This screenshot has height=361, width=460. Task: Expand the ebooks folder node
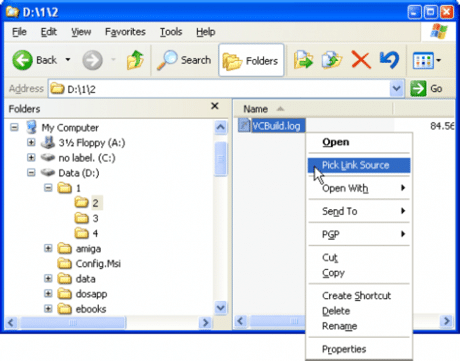coord(48,309)
